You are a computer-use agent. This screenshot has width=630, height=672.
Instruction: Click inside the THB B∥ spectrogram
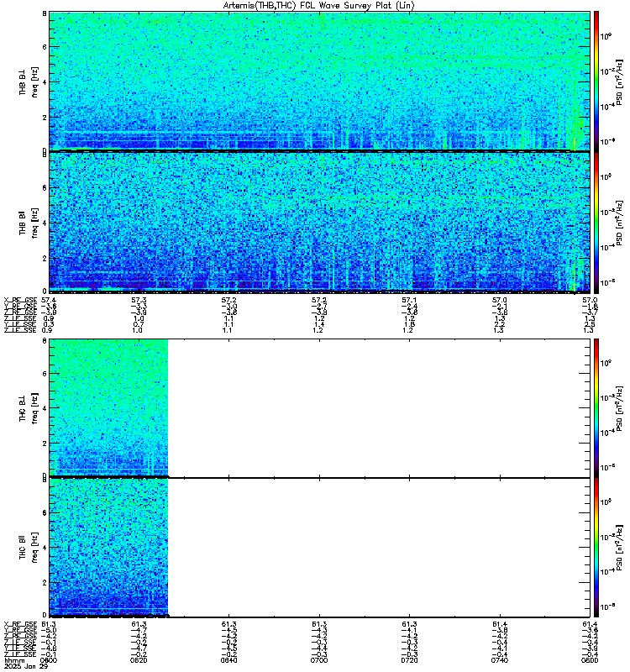coord(319,223)
